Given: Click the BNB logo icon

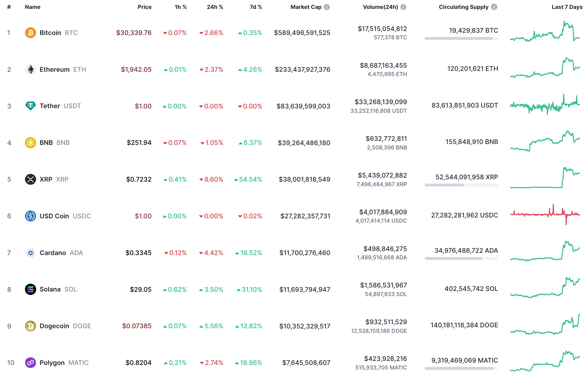Looking at the screenshot, I should pyautogui.click(x=31, y=142).
